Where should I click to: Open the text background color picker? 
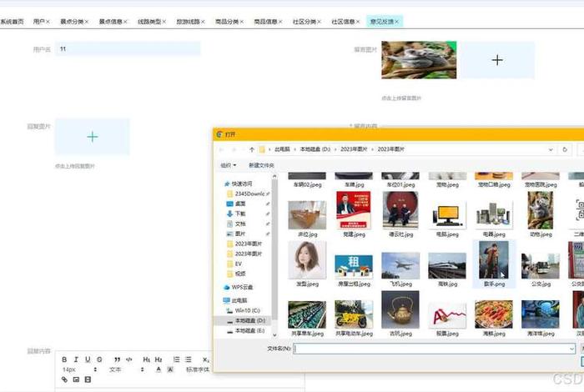click(x=170, y=369)
